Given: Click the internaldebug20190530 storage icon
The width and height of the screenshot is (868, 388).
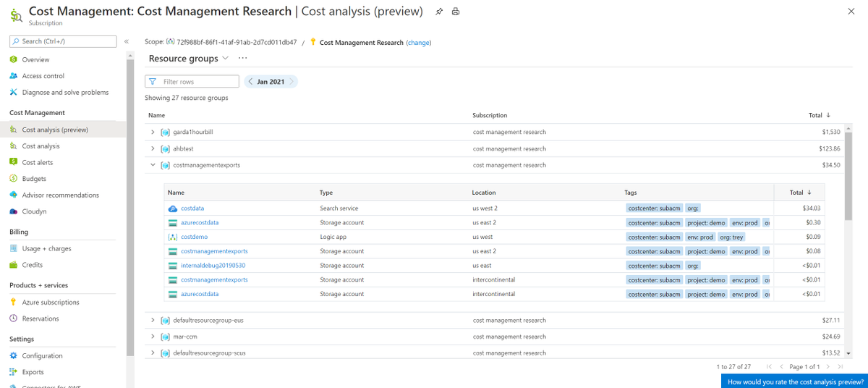Looking at the screenshot, I should [x=173, y=266].
